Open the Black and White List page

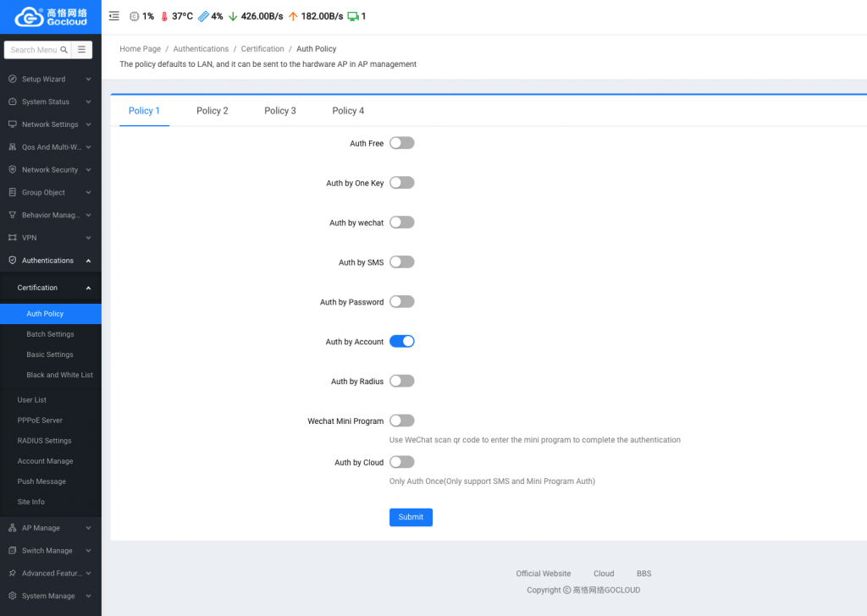(x=59, y=375)
